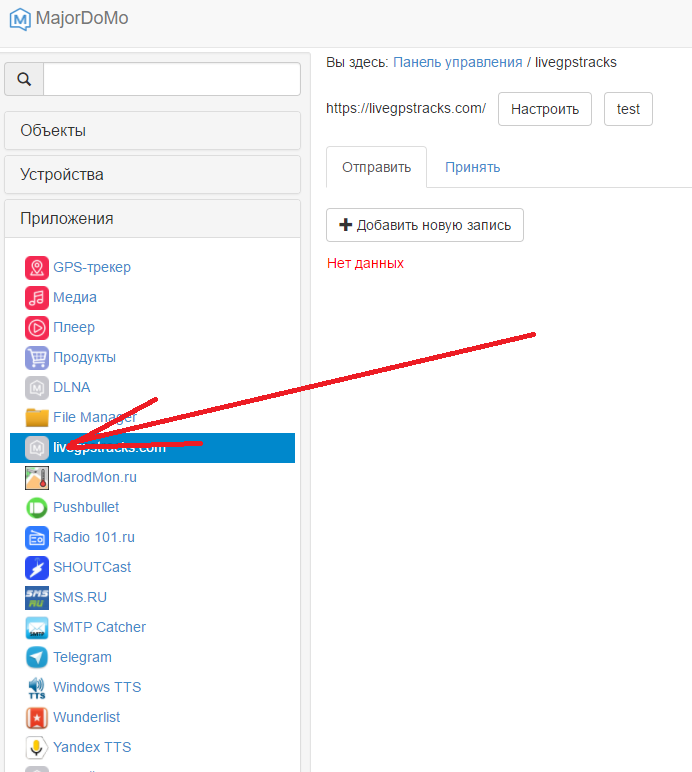692x772 pixels.
Task: Open the NarodMon.ru link
Action: (x=95, y=478)
